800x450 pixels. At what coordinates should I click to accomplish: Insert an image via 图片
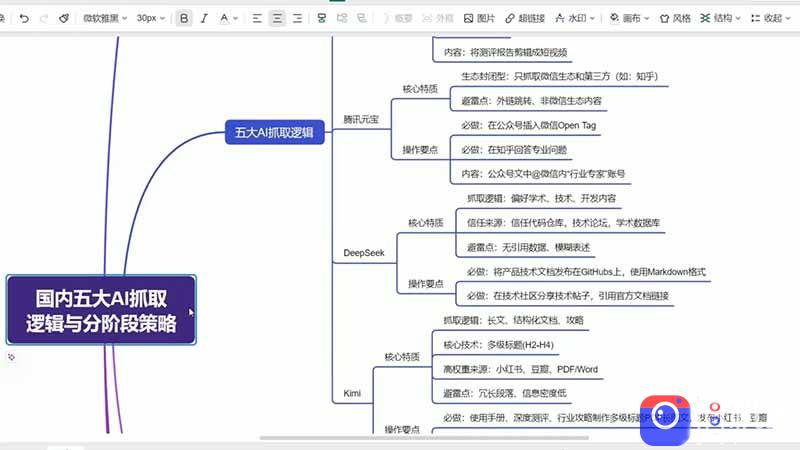coord(479,18)
